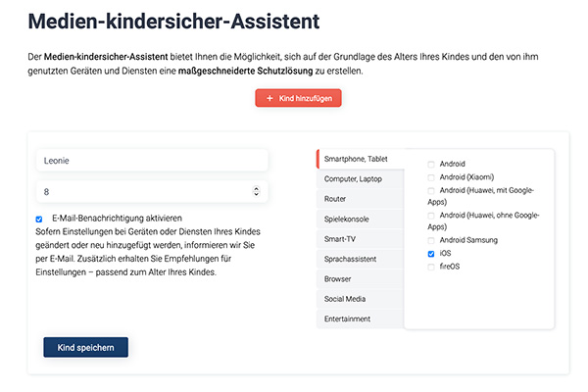This screenshot has height=392, width=588.
Task: Check the Android (Xiaomi) option
Action: tap(432, 177)
